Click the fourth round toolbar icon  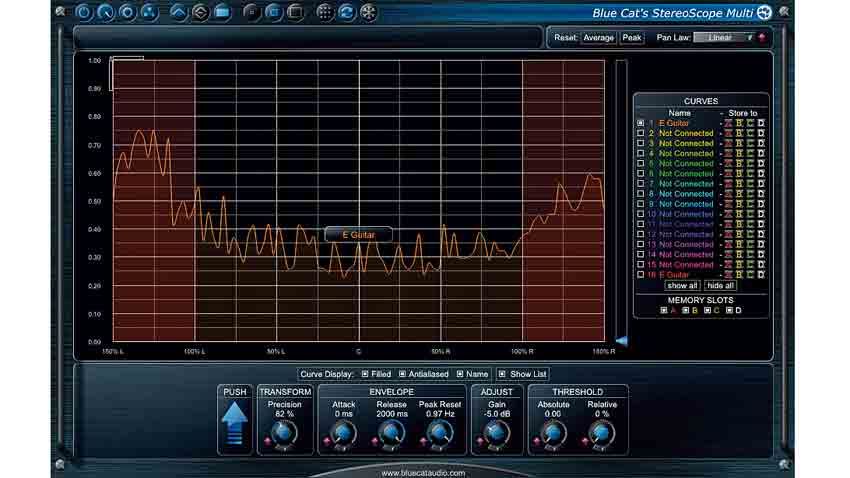(149, 12)
